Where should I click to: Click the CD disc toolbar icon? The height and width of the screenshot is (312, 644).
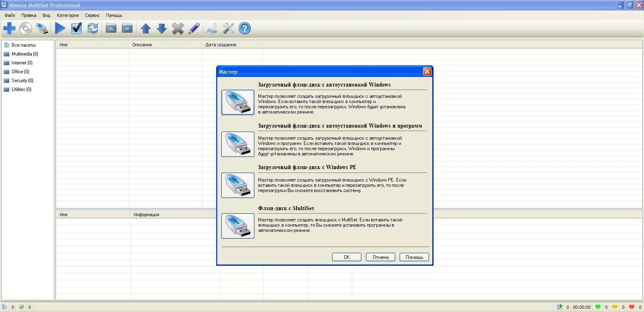coord(26,29)
